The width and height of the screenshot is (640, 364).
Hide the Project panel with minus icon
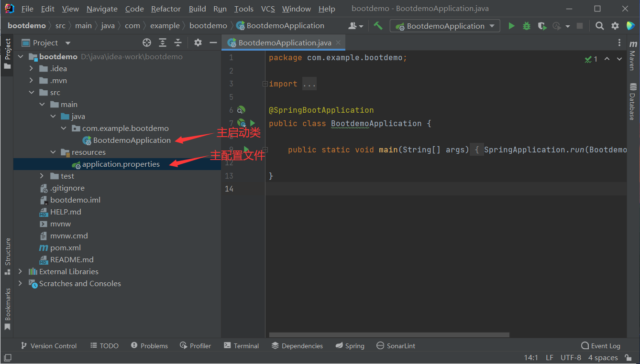click(213, 43)
